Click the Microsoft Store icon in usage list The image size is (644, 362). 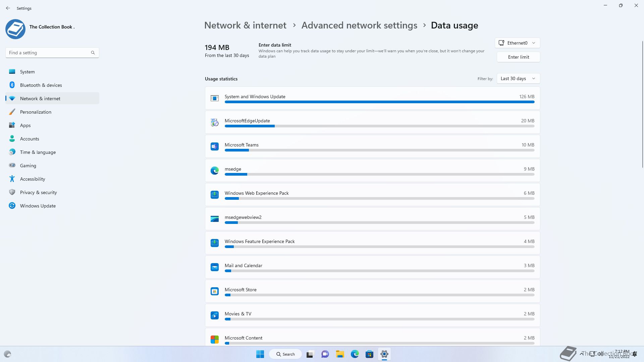tap(215, 291)
